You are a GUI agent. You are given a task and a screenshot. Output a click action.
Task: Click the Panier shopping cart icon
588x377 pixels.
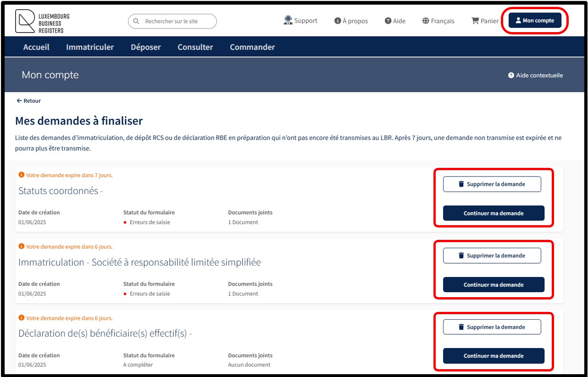coord(475,21)
